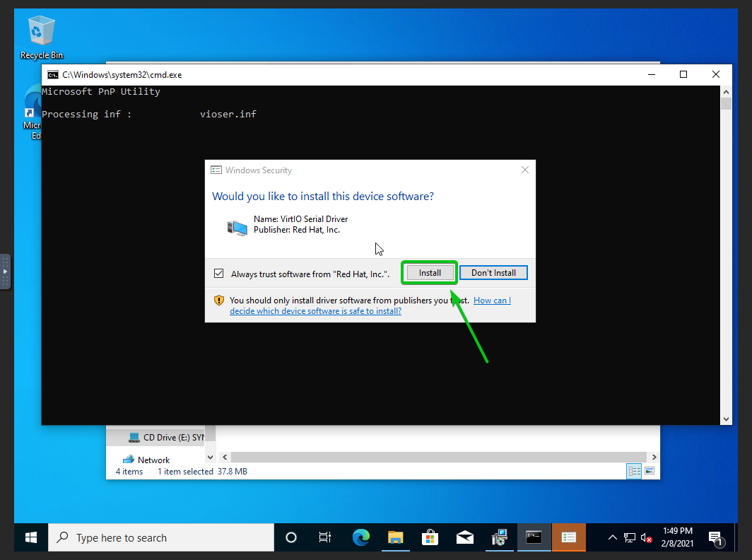Open Task View from the taskbar

tap(325, 538)
